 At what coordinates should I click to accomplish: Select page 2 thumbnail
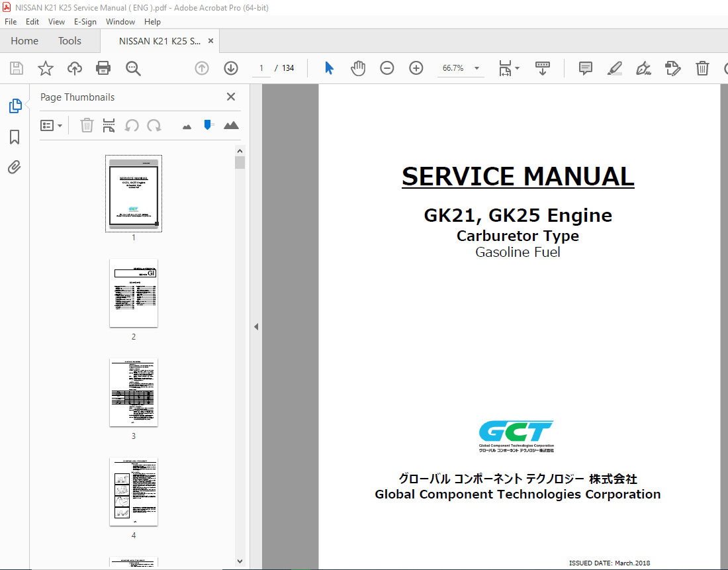pos(134,293)
